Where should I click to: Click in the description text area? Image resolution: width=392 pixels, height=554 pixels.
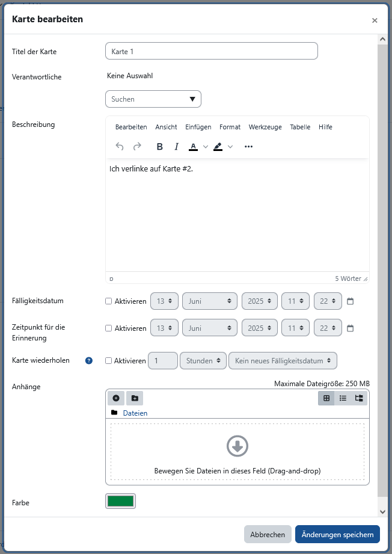[237, 215]
